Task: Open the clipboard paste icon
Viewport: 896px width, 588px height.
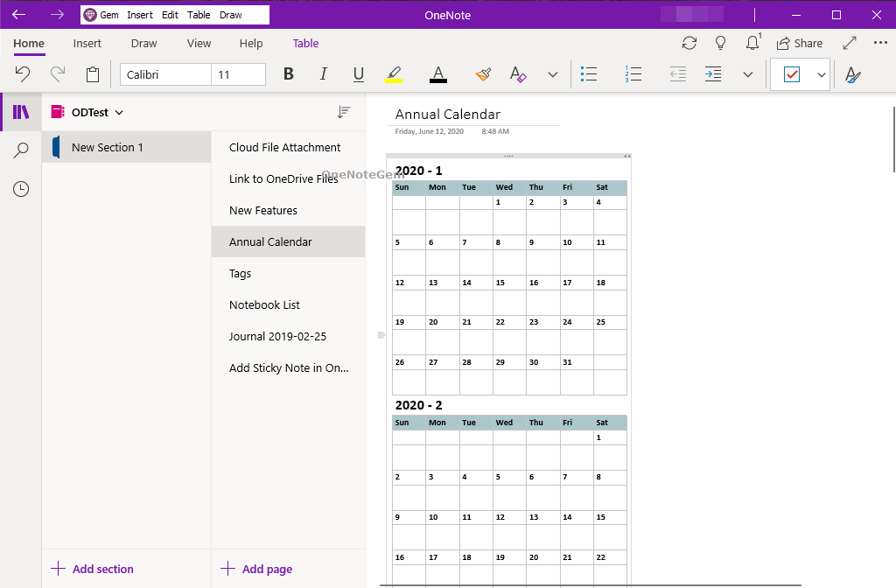Action: [x=93, y=74]
